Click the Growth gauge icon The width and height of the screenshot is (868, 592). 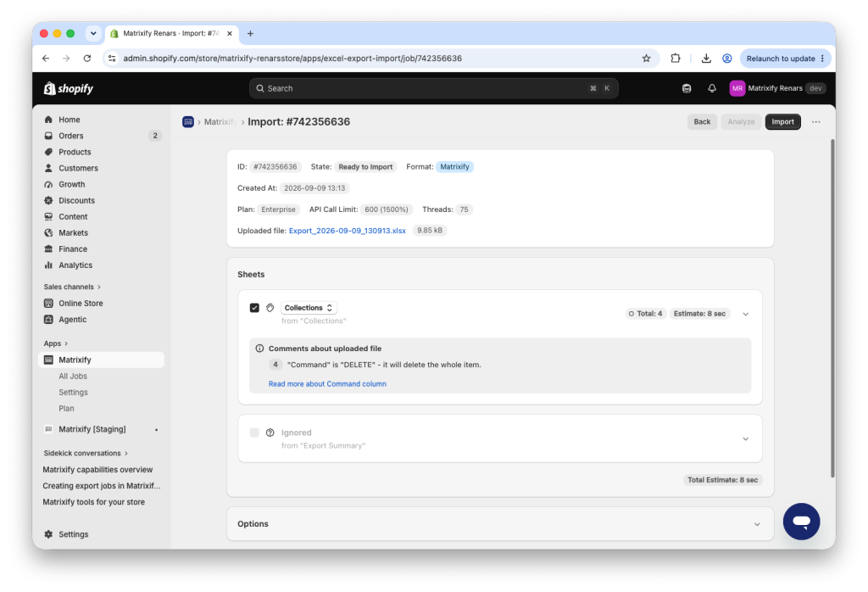point(48,184)
